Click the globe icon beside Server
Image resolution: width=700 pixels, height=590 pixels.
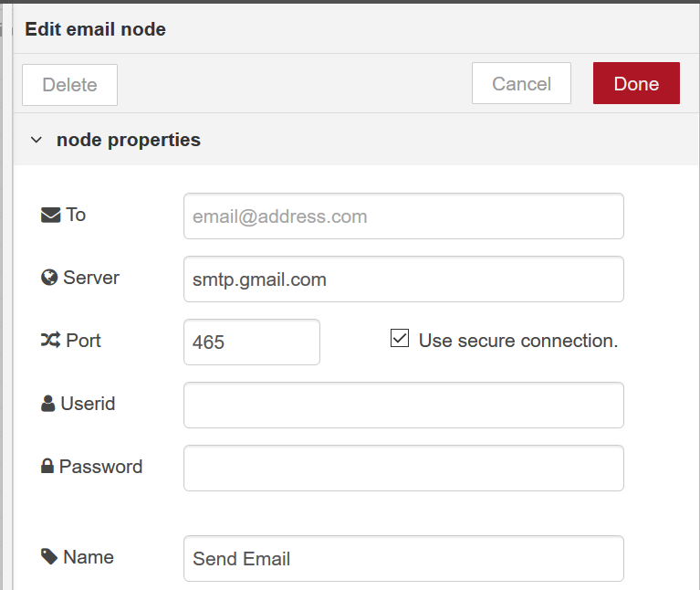point(49,278)
